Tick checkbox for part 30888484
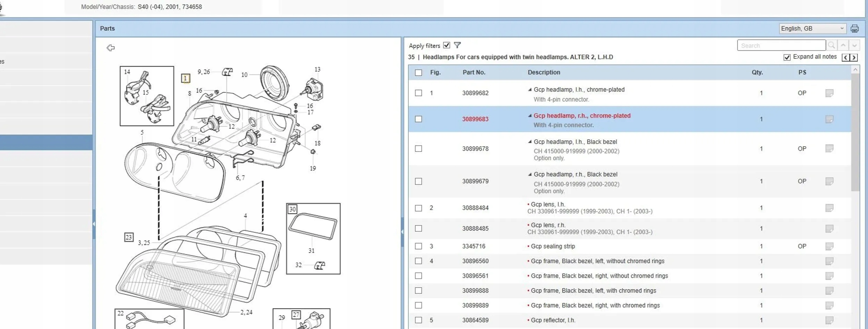 tap(418, 208)
